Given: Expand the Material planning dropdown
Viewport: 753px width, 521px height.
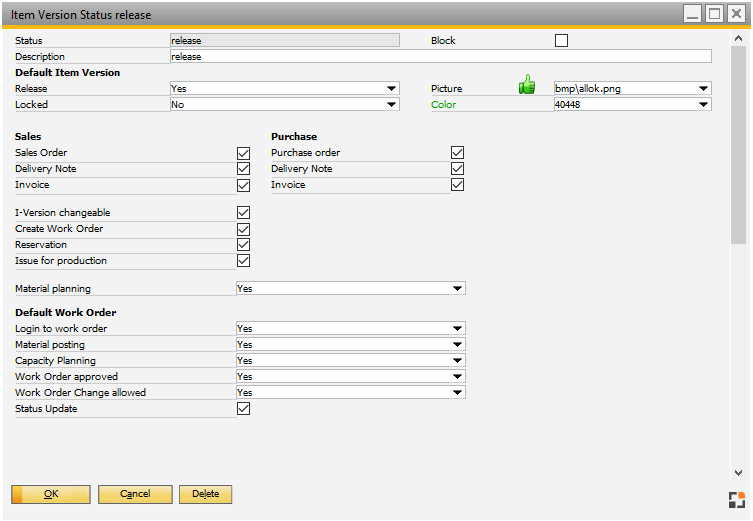Looking at the screenshot, I should click(x=458, y=289).
